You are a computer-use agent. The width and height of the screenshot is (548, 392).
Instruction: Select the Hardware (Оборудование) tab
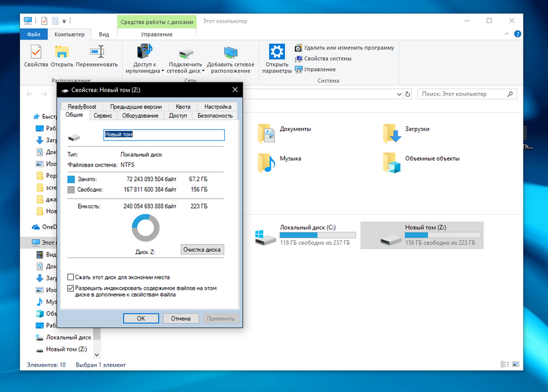coord(140,115)
